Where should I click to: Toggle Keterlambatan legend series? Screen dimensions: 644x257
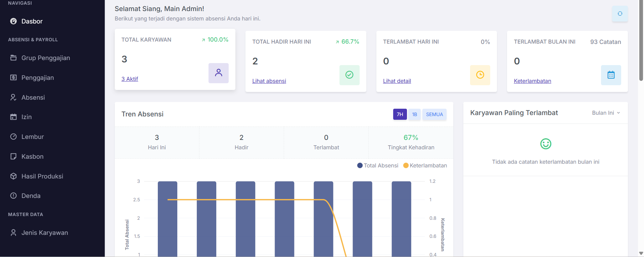pyautogui.click(x=425, y=165)
